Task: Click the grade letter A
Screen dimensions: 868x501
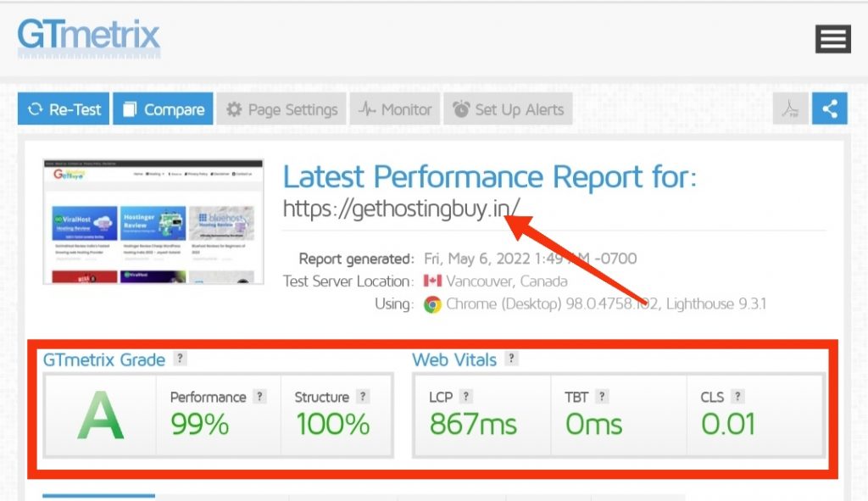Action: [100, 415]
